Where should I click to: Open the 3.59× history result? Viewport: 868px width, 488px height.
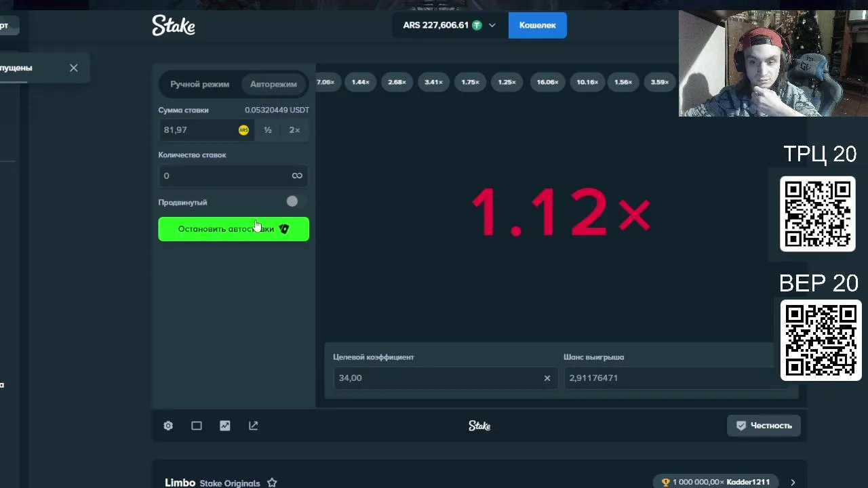(x=660, y=82)
